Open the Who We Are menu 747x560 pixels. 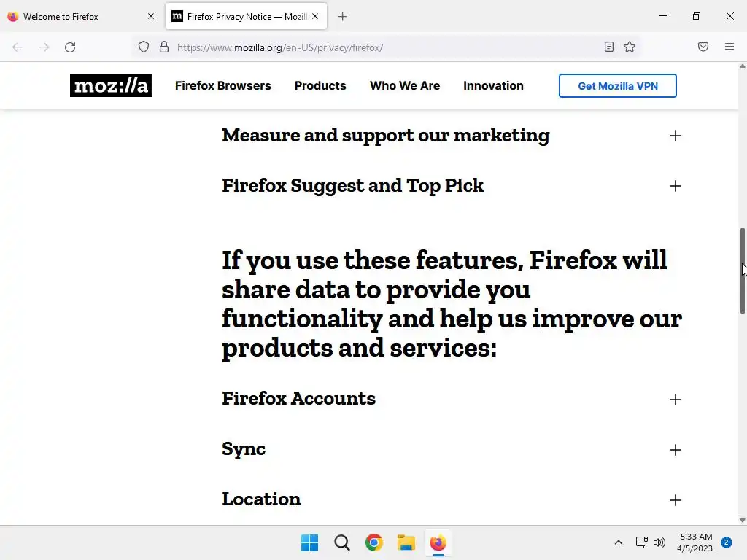click(405, 86)
